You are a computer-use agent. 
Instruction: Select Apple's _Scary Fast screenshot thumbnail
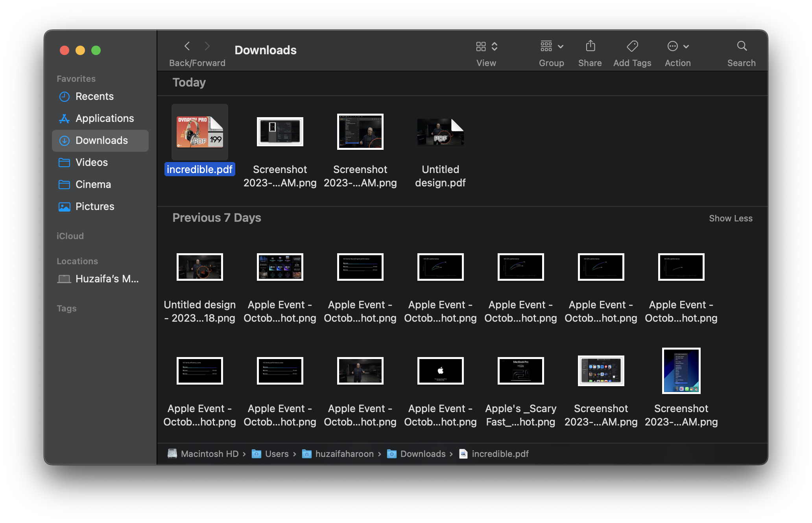tap(520, 371)
